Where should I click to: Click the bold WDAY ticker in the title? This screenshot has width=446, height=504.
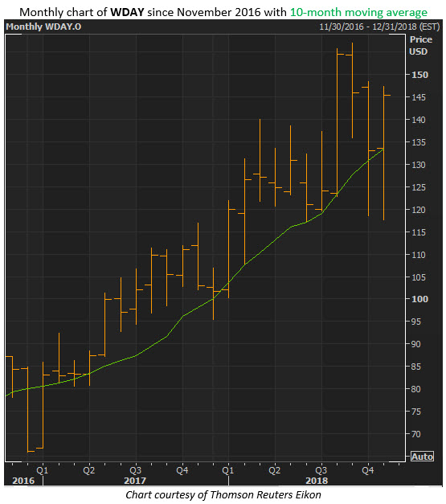127,12
